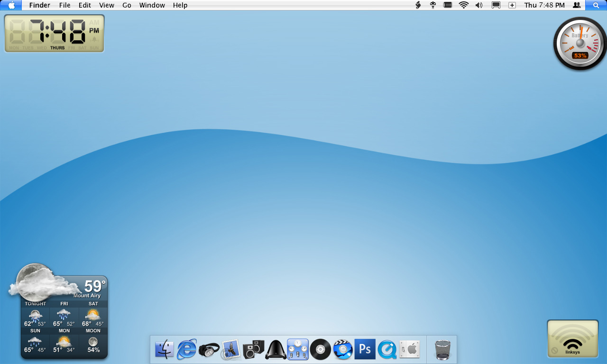Click the battery gauge widget dial

[x=580, y=44]
